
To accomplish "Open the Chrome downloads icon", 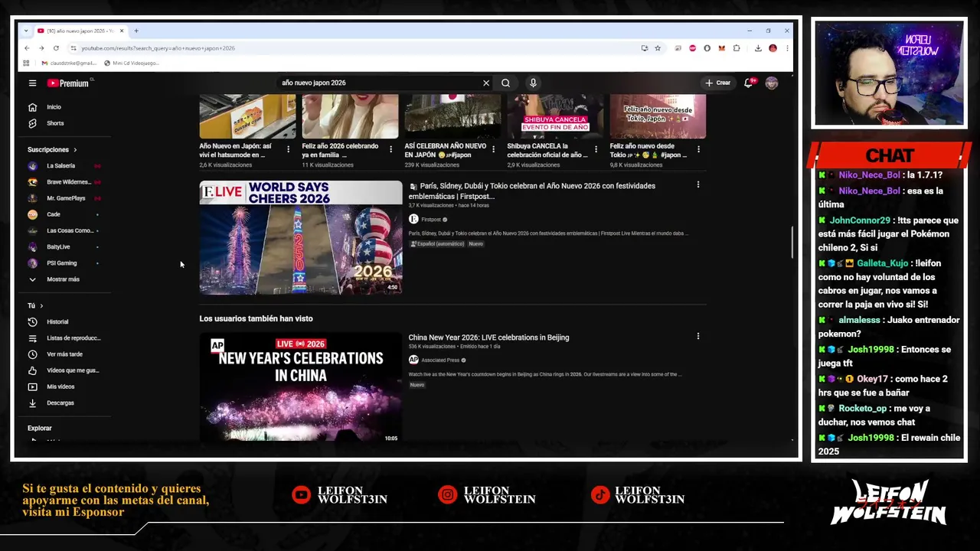I will pyautogui.click(x=758, y=48).
